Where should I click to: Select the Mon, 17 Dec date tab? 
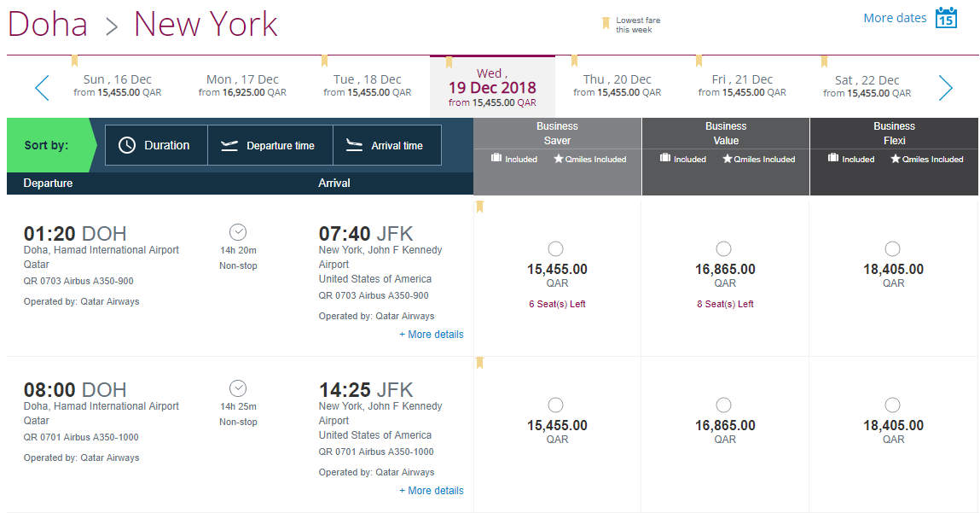tap(242, 85)
